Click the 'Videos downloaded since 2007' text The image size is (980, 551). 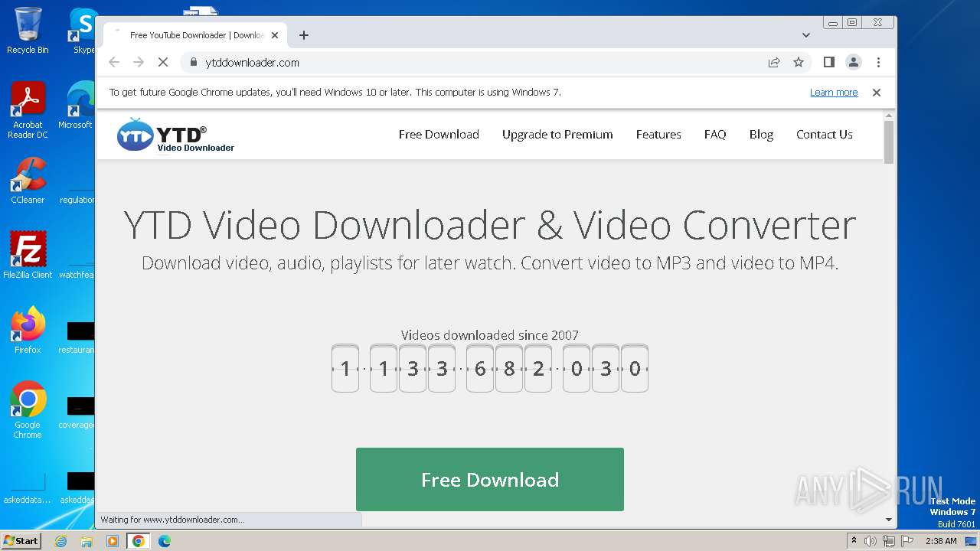(490, 335)
